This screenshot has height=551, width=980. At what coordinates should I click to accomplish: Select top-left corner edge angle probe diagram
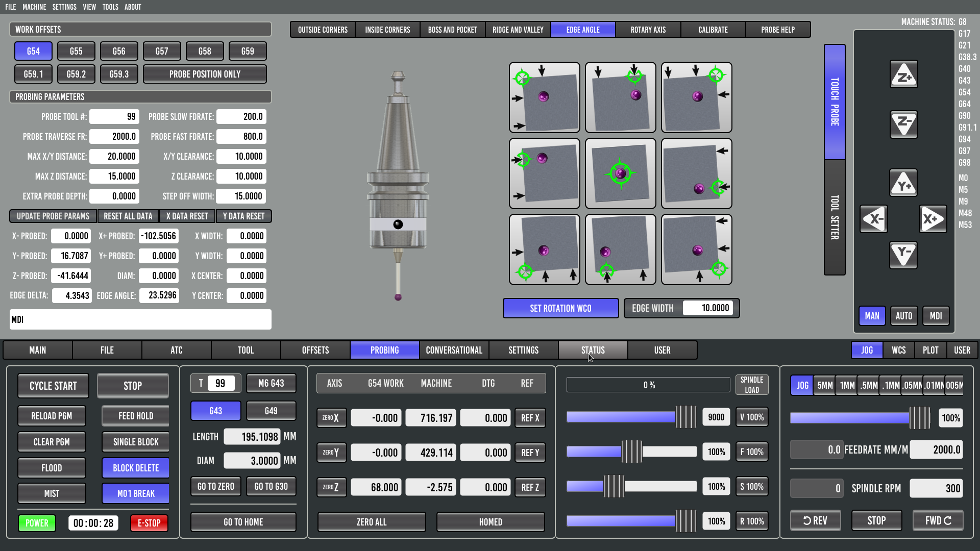(x=545, y=97)
